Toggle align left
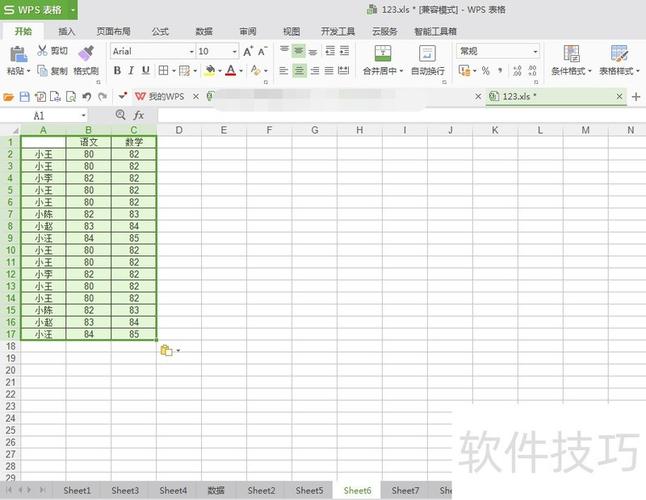 point(284,71)
